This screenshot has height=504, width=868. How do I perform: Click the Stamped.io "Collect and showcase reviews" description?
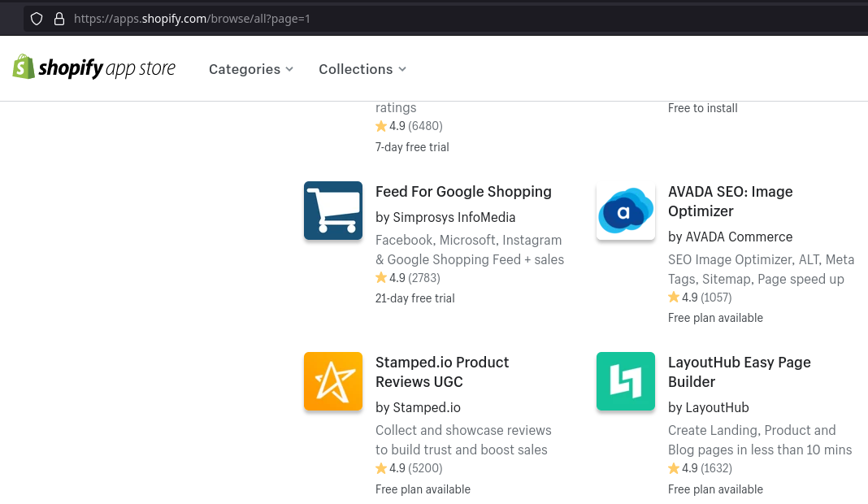click(x=463, y=441)
